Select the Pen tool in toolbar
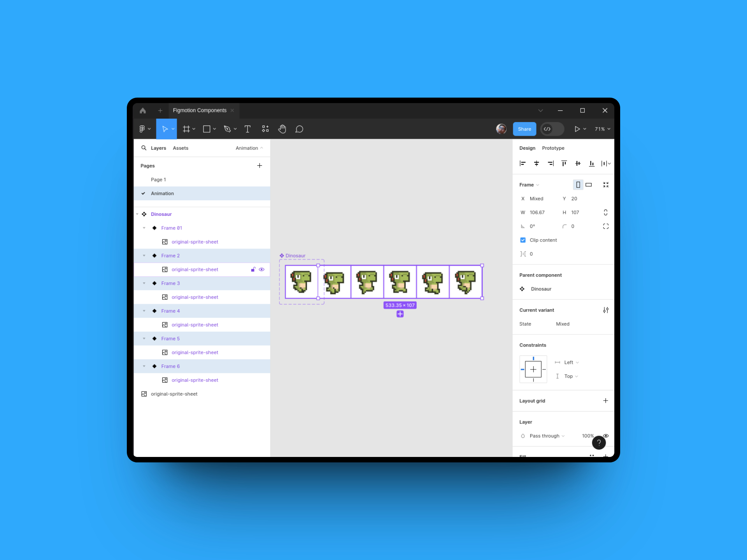 230,129
